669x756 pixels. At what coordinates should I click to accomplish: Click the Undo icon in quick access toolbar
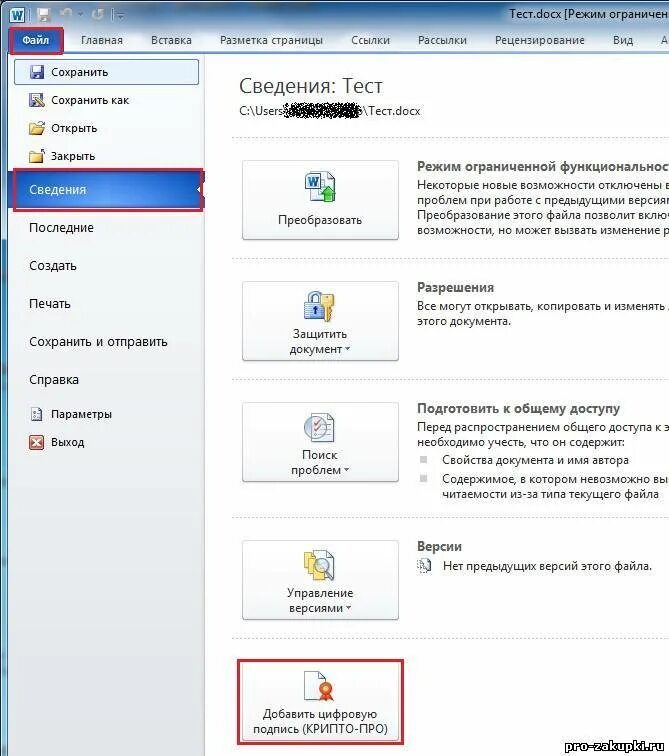[66, 14]
